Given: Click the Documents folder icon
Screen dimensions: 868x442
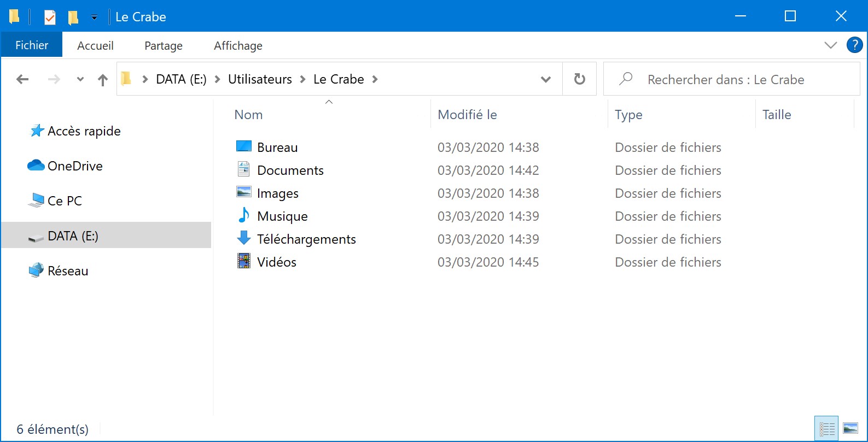Looking at the screenshot, I should 243,169.
